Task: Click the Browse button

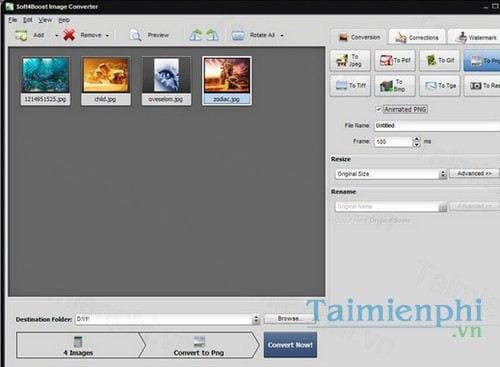Action: [x=289, y=319]
